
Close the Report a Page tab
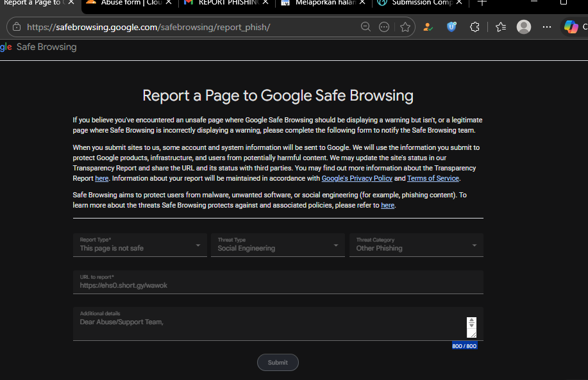[x=71, y=3]
